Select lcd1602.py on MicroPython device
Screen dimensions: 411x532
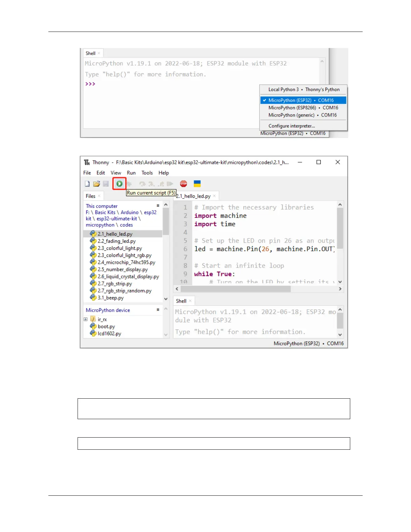pyautogui.click(x=105, y=334)
